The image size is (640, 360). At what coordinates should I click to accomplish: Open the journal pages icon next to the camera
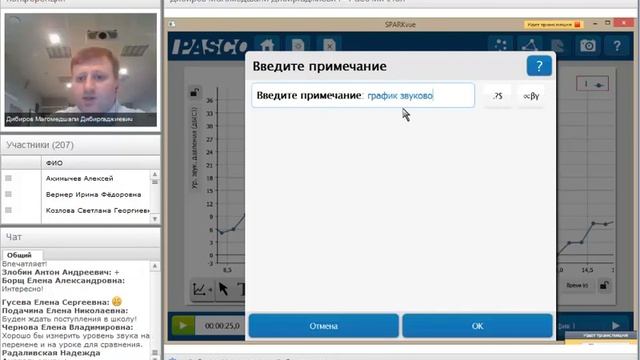(x=558, y=45)
